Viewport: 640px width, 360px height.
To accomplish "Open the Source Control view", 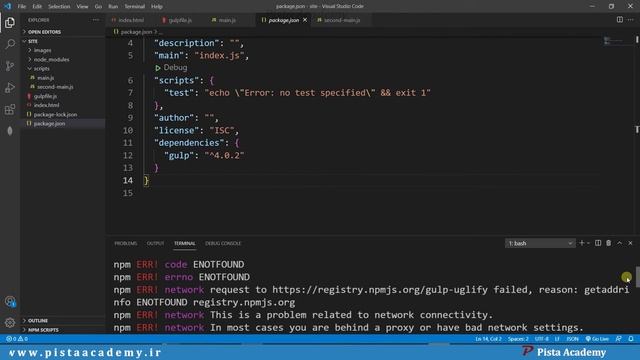I will (x=10, y=66).
